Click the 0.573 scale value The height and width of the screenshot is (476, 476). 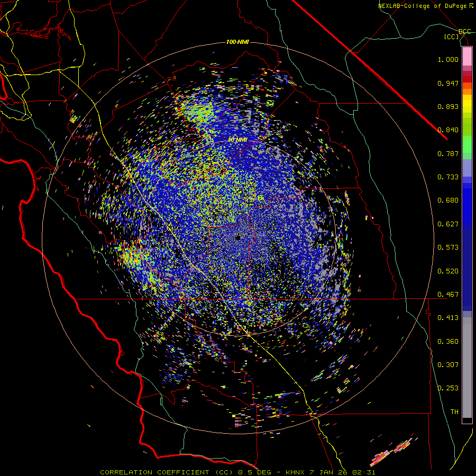click(448, 248)
